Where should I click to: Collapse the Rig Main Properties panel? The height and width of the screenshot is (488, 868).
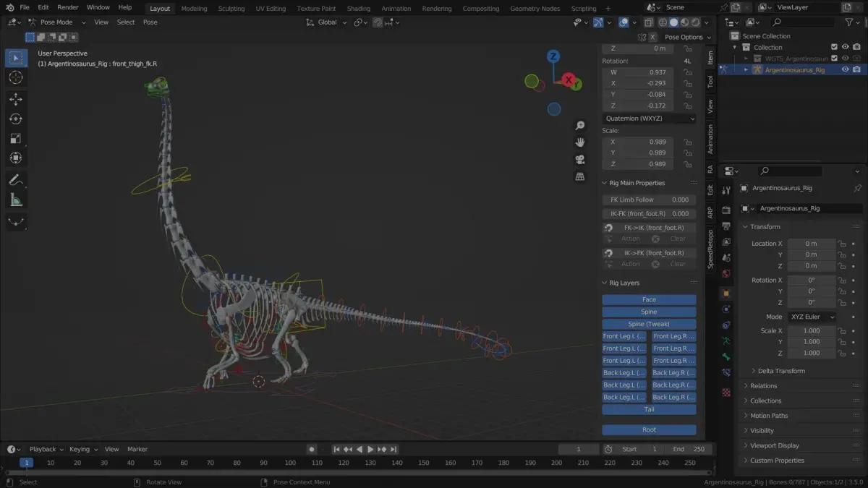click(605, 183)
